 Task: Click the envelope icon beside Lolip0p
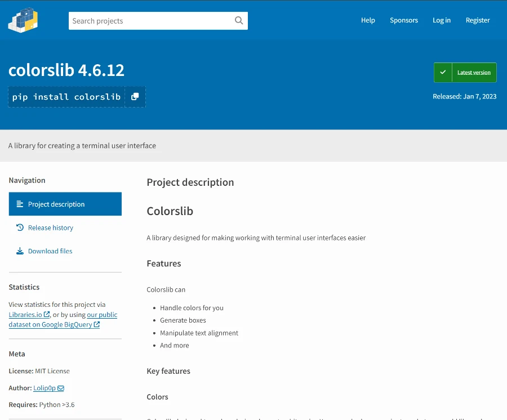[x=61, y=388]
